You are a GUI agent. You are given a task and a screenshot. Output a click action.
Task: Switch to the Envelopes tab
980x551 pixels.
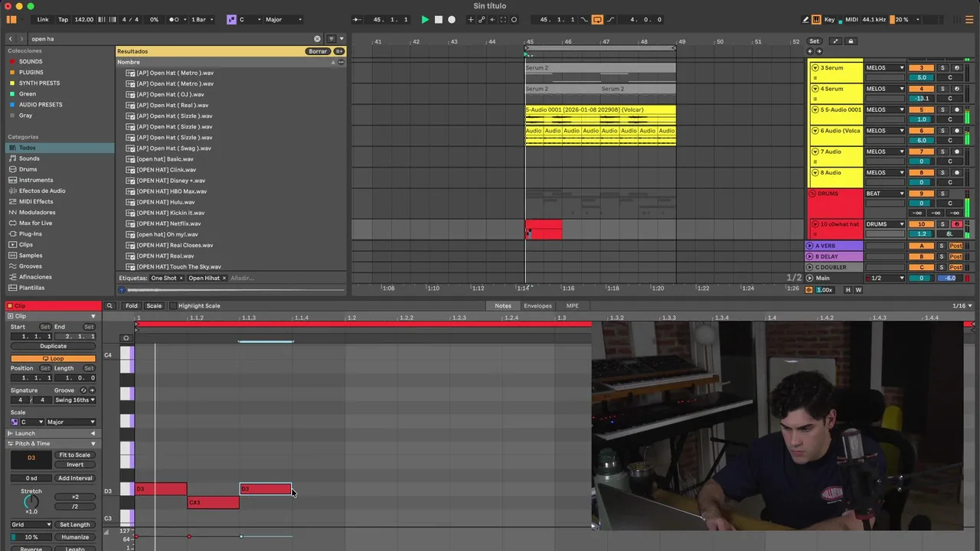click(537, 305)
